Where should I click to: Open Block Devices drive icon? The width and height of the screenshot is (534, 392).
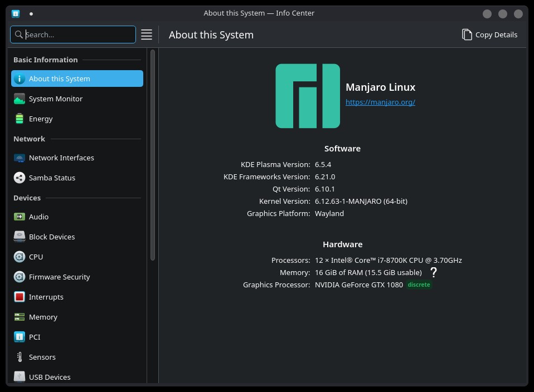(20, 237)
